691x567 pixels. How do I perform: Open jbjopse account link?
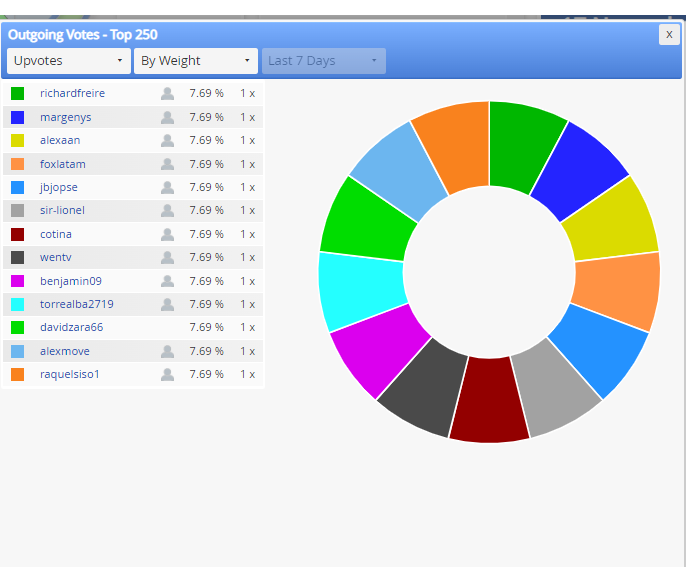(59, 187)
